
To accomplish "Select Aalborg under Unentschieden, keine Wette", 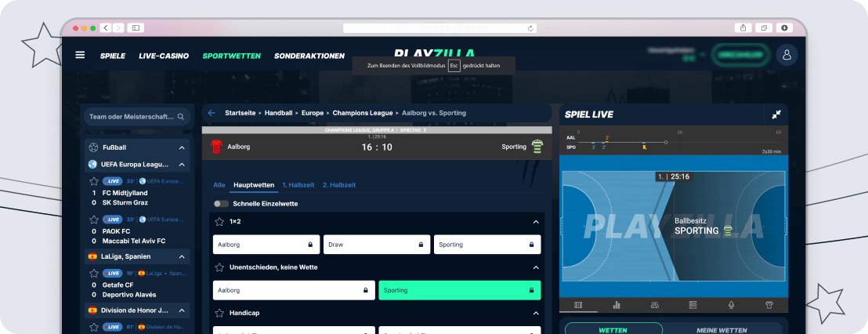I will pos(294,290).
